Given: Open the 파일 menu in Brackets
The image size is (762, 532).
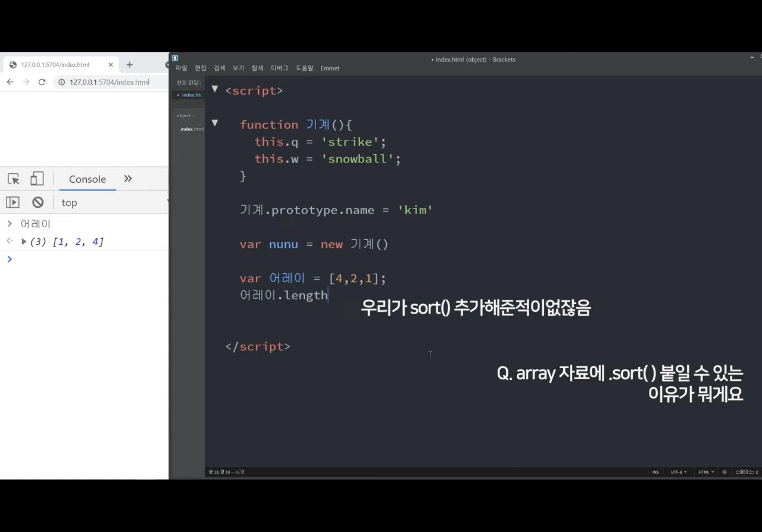Looking at the screenshot, I should 181,68.
